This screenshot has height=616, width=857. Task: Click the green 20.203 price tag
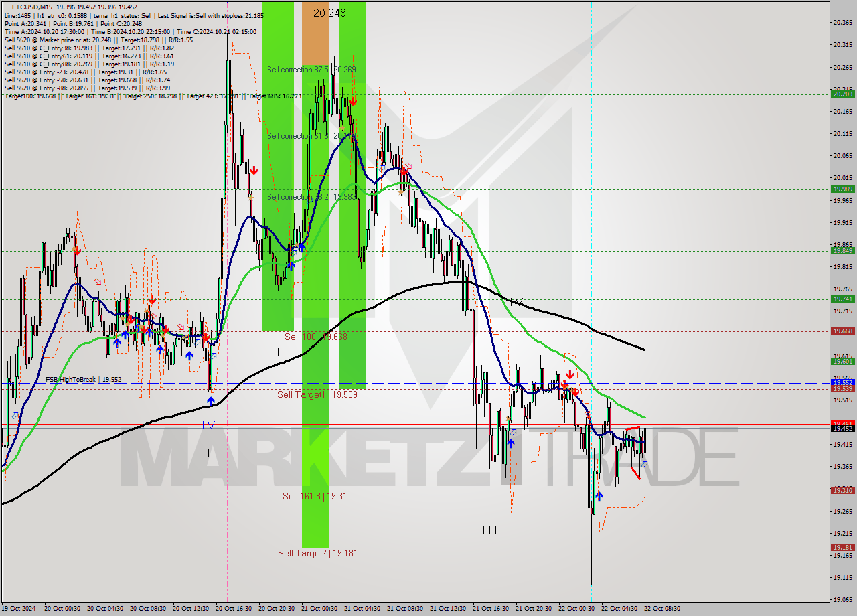coord(842,94)
